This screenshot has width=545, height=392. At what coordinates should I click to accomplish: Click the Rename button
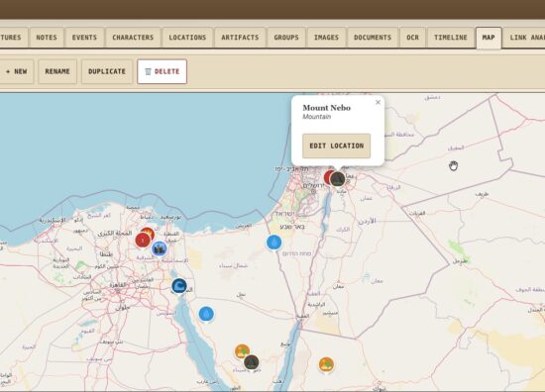pyautogui.click(x=57, y=71)
